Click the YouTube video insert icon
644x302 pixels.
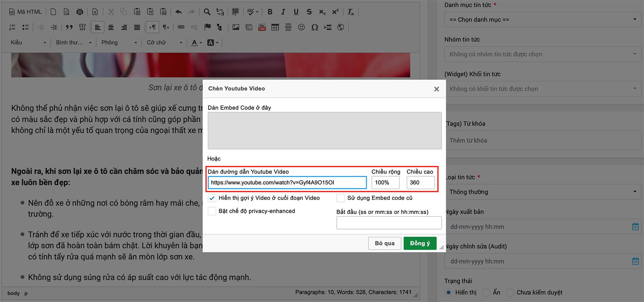(262, 28)
